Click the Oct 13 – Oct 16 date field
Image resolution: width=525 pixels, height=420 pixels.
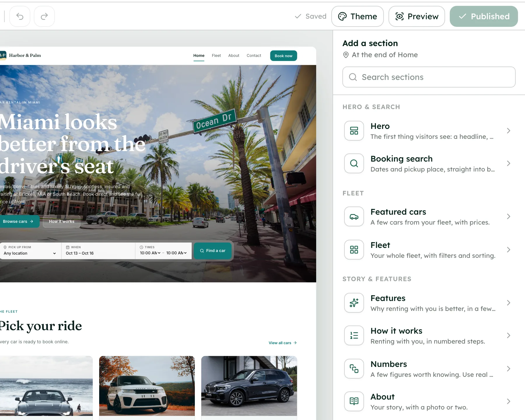(98, 251)
